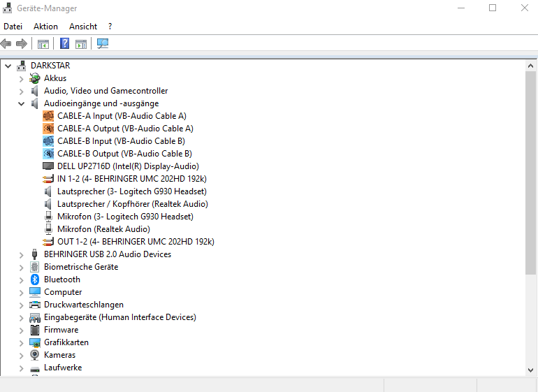Click the show/hide action pane toolbar icon
The height and width of the screenshot is (392, 538).
81,44
